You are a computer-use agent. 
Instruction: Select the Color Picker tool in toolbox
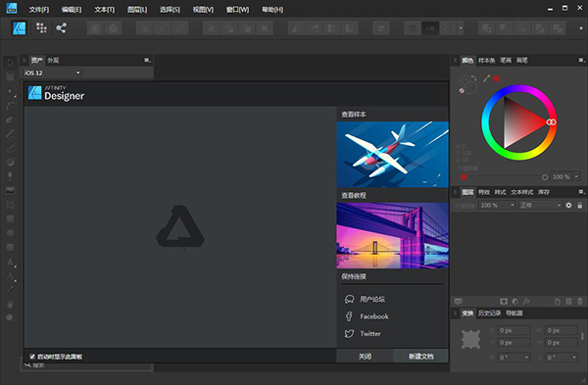(10, 289)
